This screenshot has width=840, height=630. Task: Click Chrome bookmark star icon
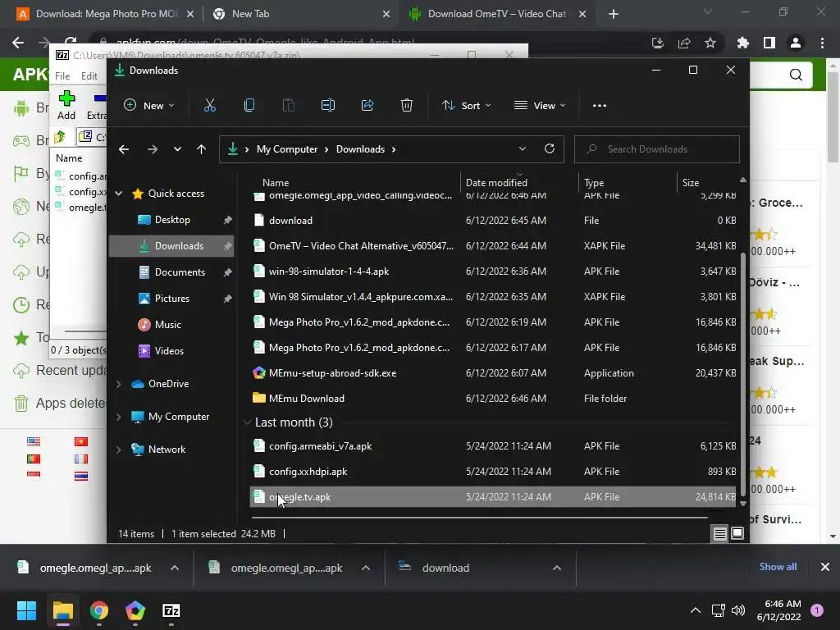pyautogui.click(x=710, y=43)
